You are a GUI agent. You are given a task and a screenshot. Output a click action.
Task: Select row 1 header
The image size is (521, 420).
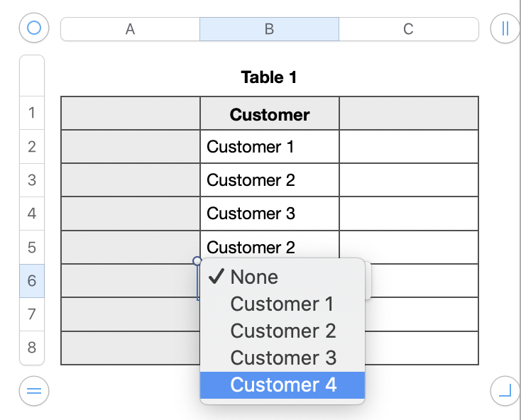coord(32,113)
